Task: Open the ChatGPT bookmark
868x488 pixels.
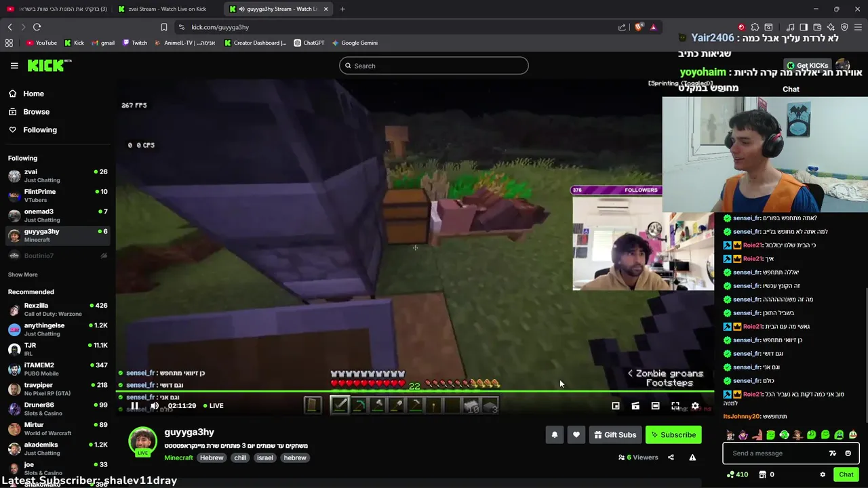Action: 309,43
